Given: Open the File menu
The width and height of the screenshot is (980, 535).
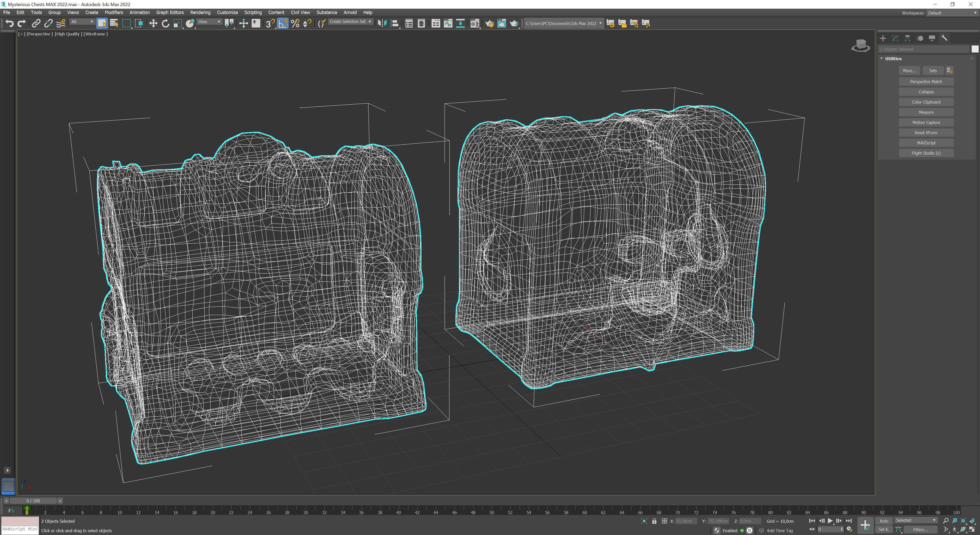Looking at the screenshot, I should pyautogui.click(x=7, y=13).
